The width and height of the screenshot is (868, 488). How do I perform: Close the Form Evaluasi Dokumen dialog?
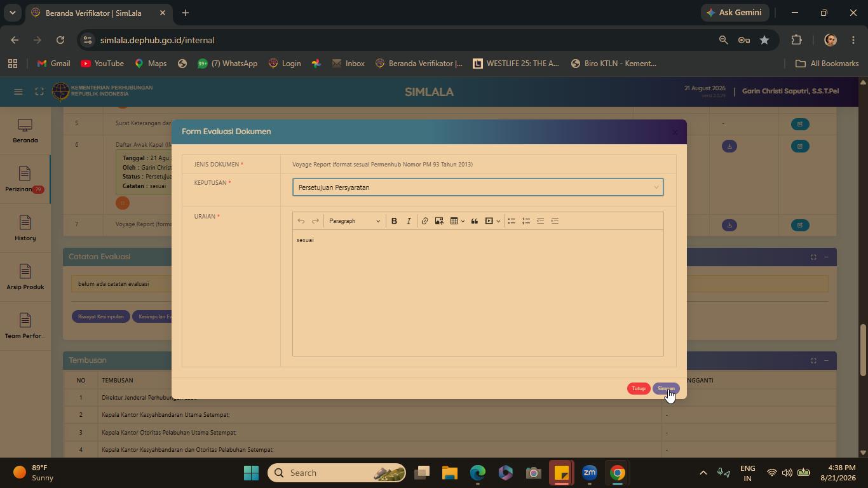click(x=675, y=132)
